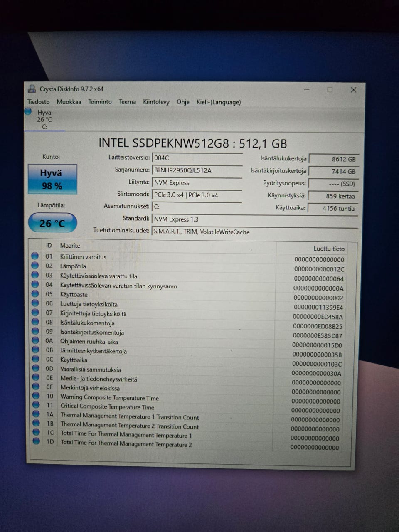Close the CrystalDiskInfo window
The width and height of the screenshot is (399, 532).
pyautogui.click(x=353, y=90)
